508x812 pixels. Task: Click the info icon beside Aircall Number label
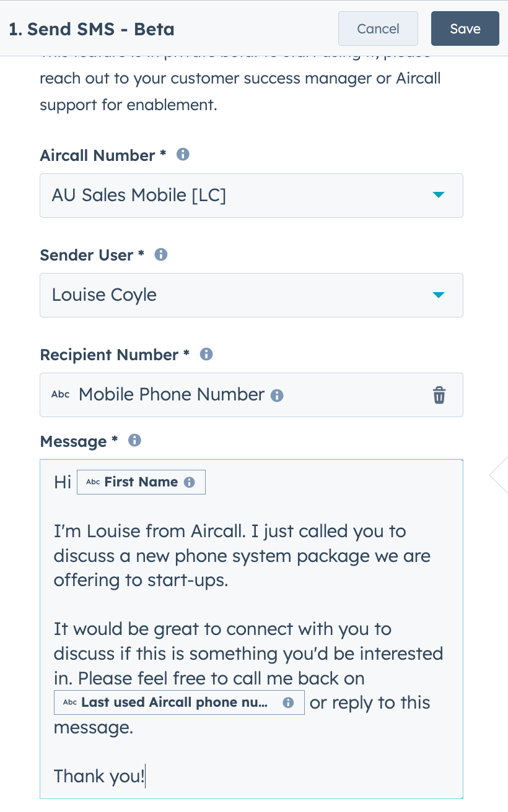[183, 155]
